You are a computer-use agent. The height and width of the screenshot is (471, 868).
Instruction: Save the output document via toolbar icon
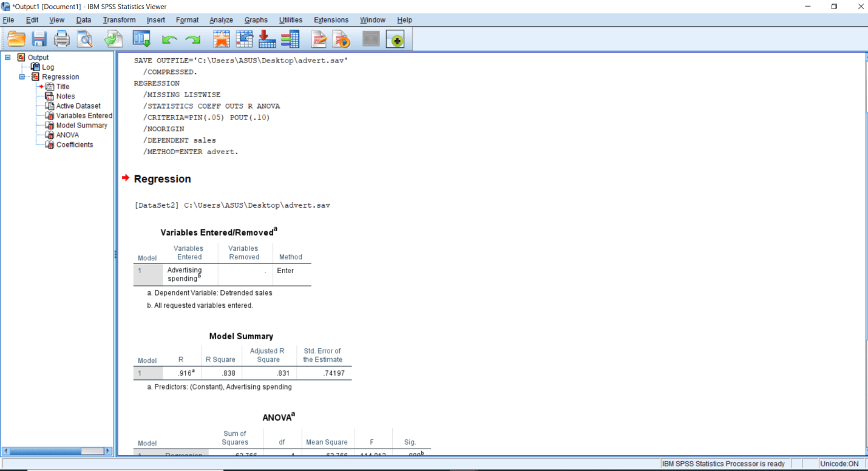(39, 38)
